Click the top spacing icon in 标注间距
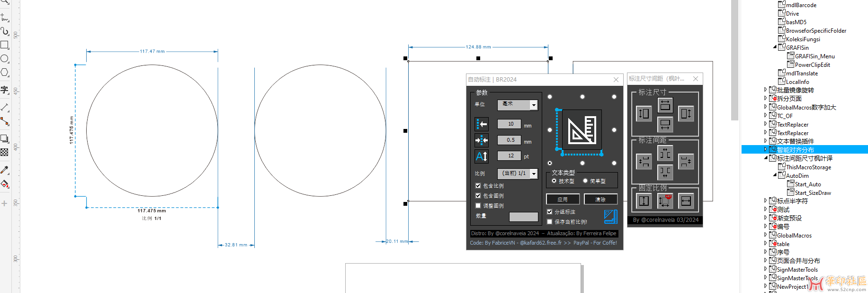 pos(665,153)
